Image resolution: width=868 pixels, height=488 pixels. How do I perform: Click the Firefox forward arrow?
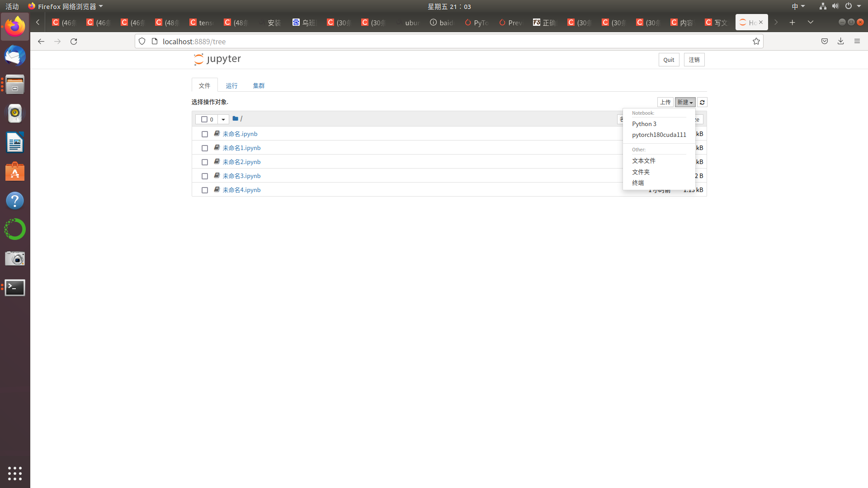[57, 42]
